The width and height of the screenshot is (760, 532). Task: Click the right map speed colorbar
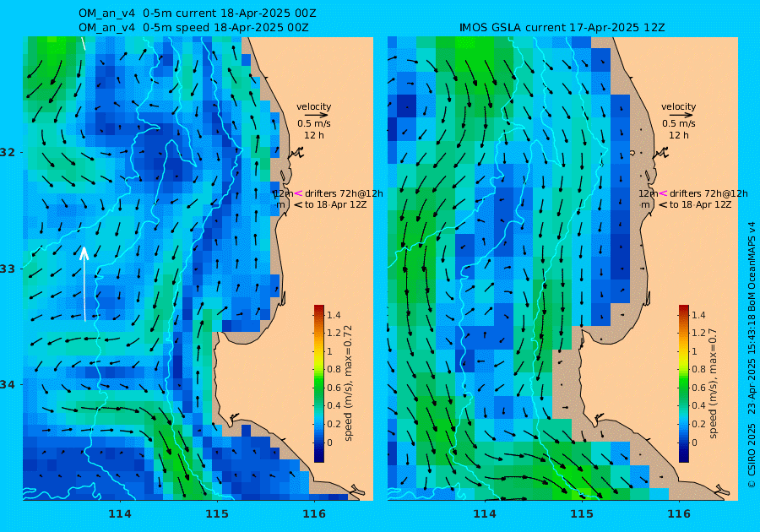coord(683,383)
